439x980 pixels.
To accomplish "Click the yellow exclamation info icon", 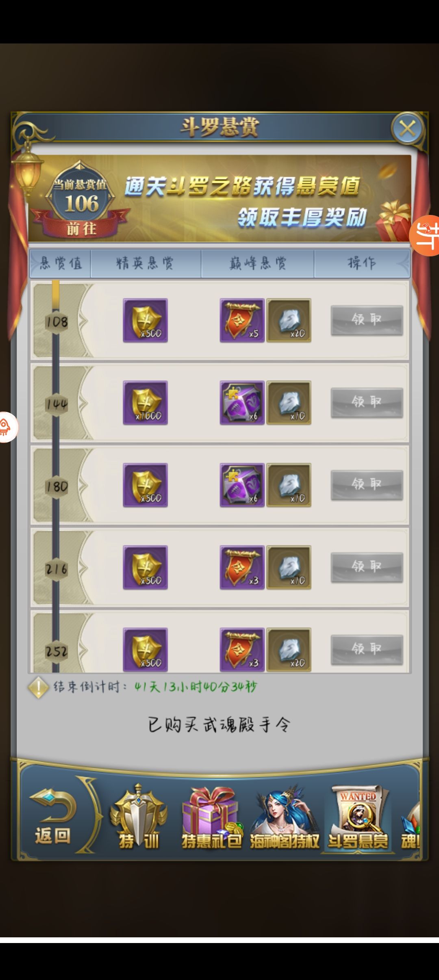I will pos(38,687).
